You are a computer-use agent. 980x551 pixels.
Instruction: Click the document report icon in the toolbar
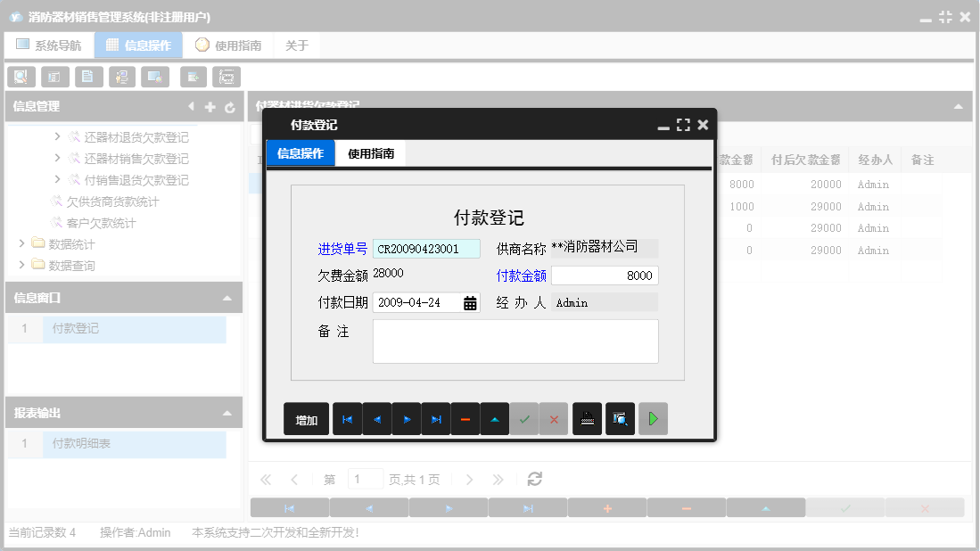click(x=88, y=77)
